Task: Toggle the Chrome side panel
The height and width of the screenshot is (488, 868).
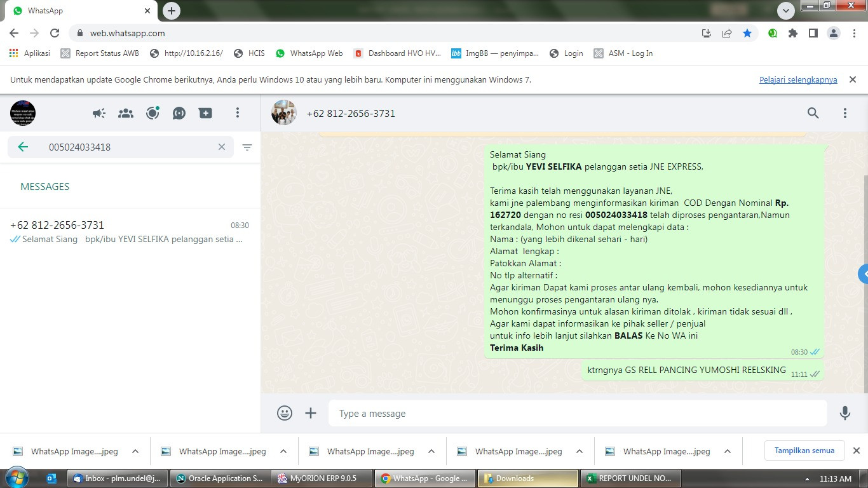Action: pyautogui.click(x=813, y=33)
